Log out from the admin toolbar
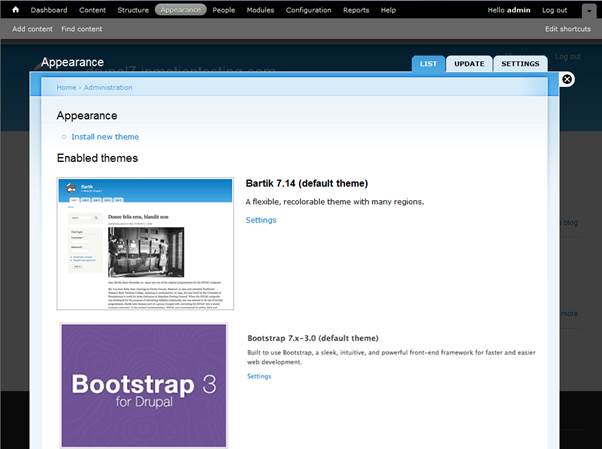This screenshot has width=602, height=449. click(554, 10)
